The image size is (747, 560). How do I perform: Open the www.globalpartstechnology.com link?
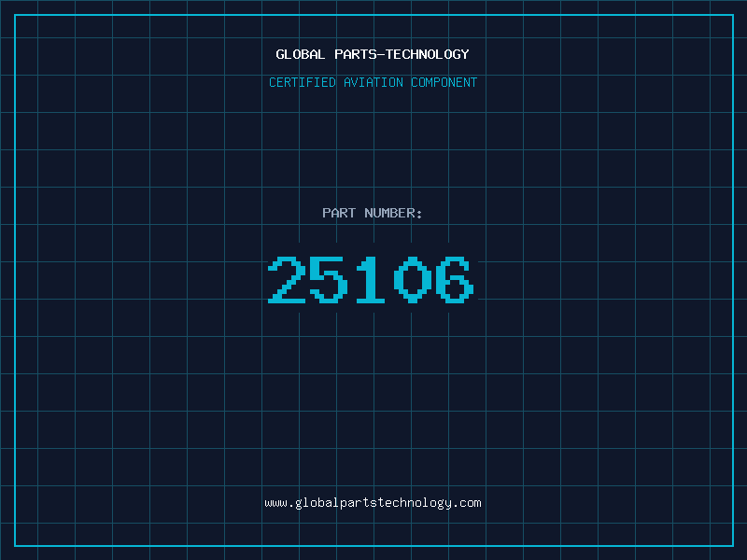point(373,503)
